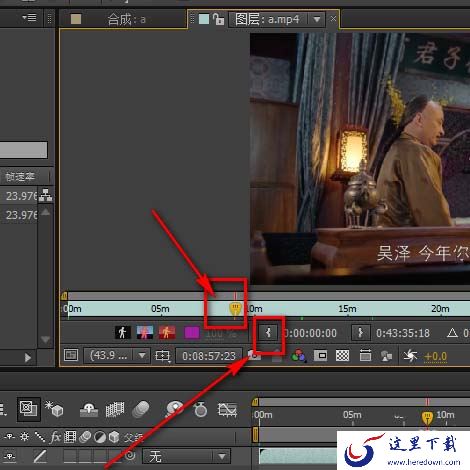The height and width of the screenshot is (470, 470).
Task: Click the draft 3D cube icon
Action: (x=54, y=409)
